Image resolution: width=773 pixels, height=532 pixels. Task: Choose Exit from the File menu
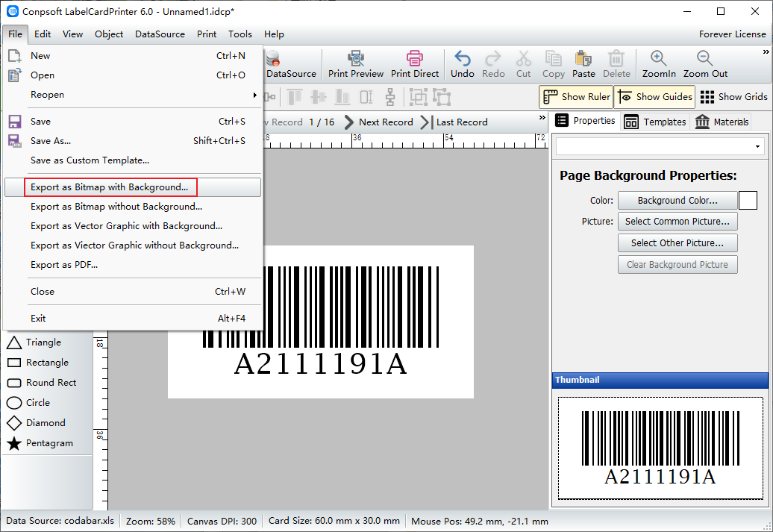pos(132,319)
